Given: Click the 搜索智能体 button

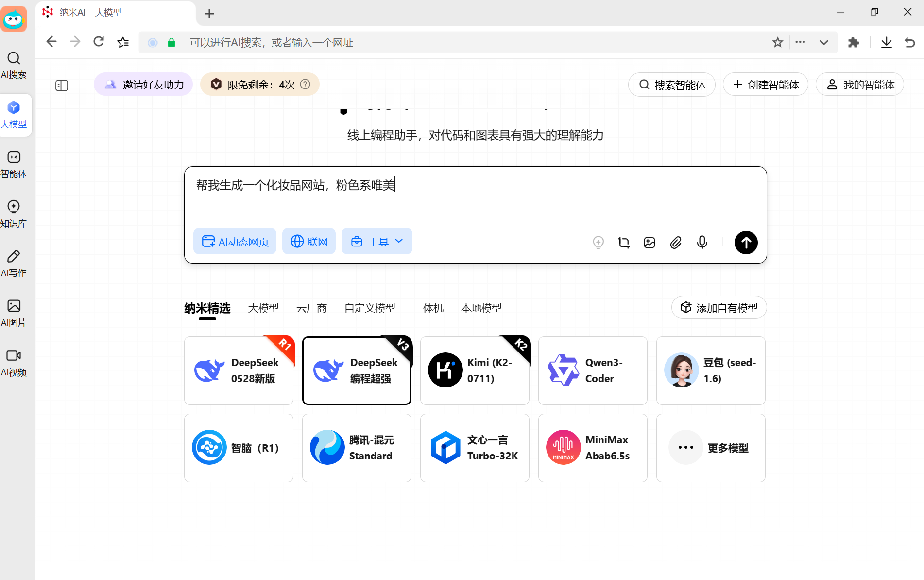Looking at the screenshot, I should click(671, 85).
